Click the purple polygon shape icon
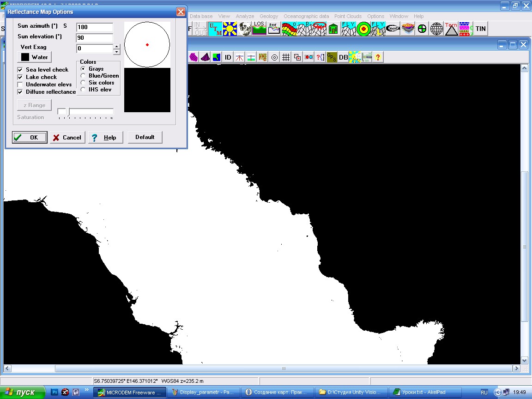 pos(193,57)
